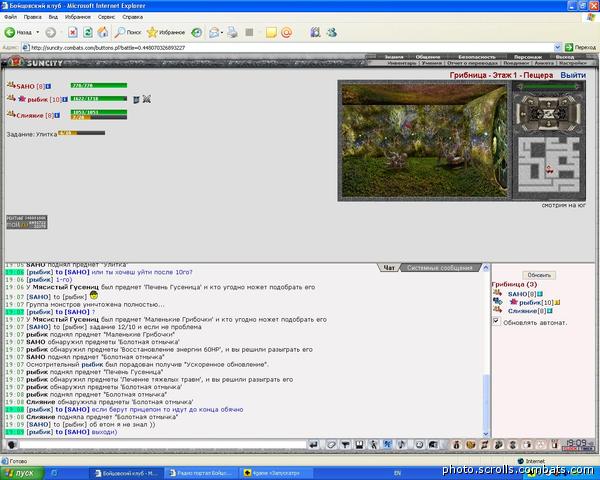Viewport: 600px width, 480px height.
Task: Click the address bar URL field
Action: point(287,47)
